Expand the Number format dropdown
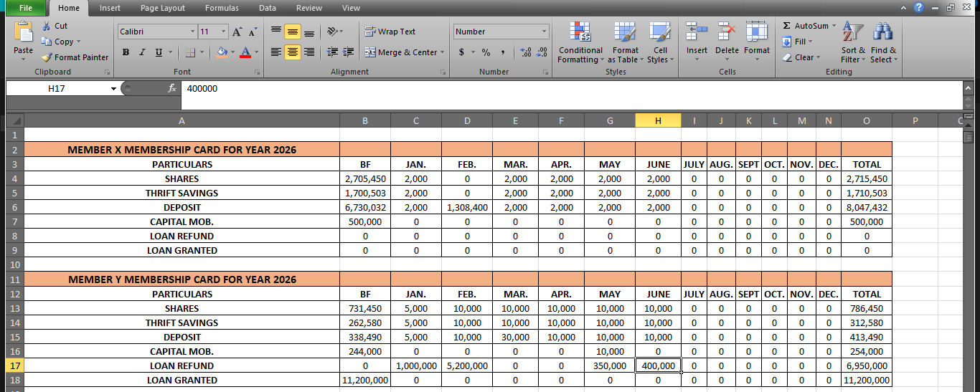 545,32
